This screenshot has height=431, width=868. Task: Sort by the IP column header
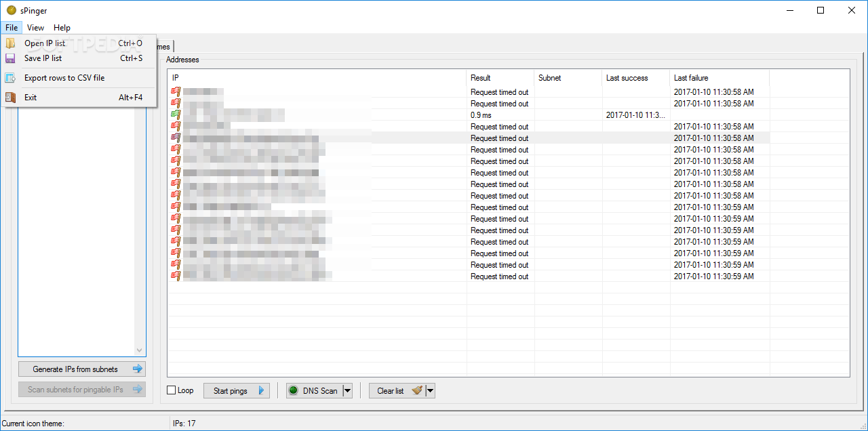click(x=317, y=78)
